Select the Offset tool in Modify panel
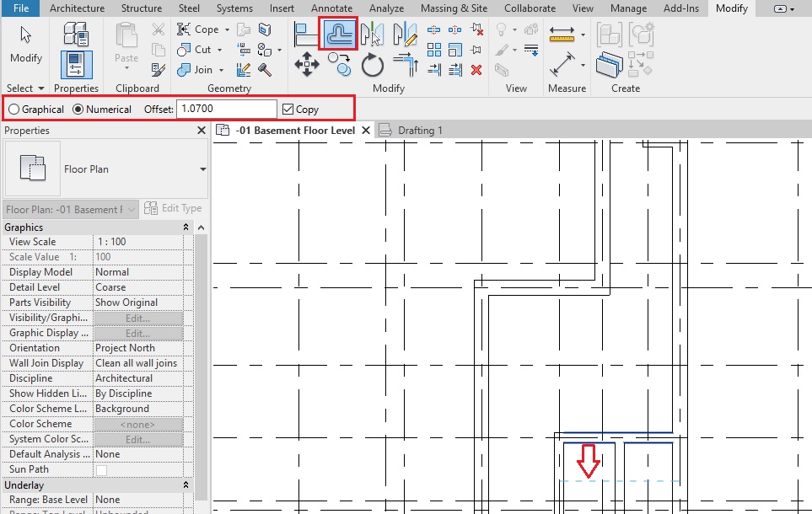Image resolution: width=812 pixels, height=514 pixels. [x=340, y=34]
